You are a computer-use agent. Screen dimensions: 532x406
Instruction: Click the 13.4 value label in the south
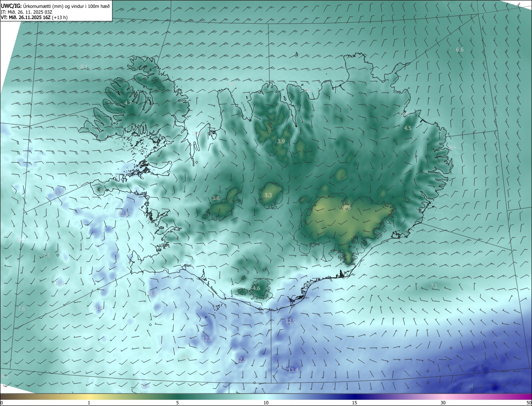click(293, 370)
